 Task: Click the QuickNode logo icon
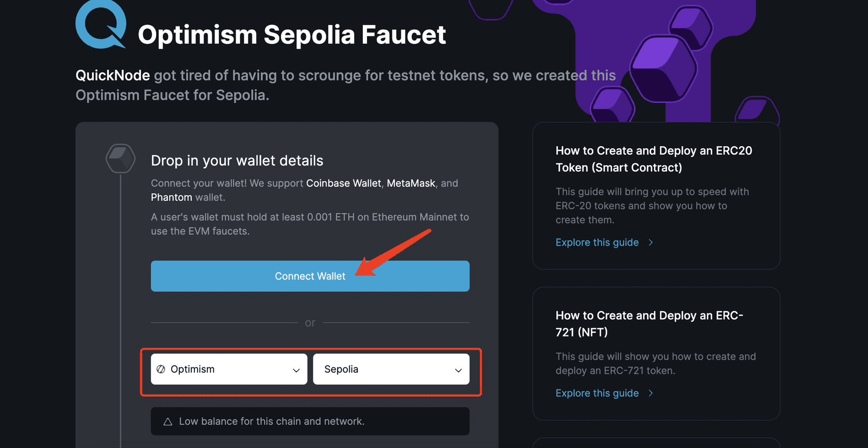point(101,24)
